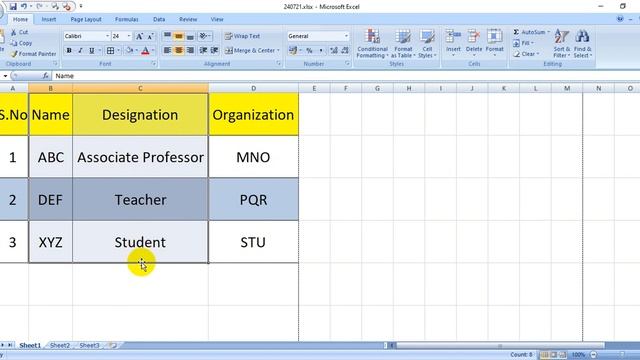
Task: Click the Save icon in quick access toolbar
Action: tap(13, 7)
